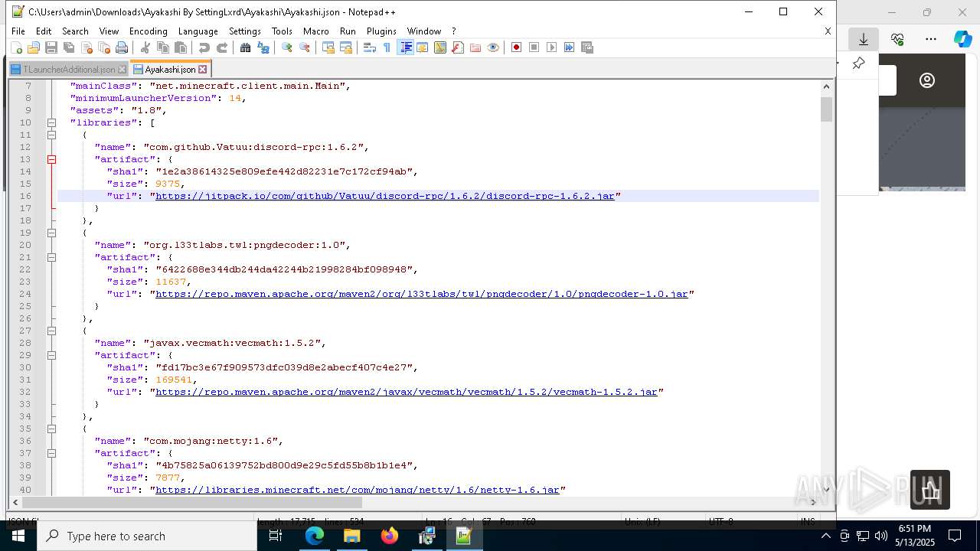Collapse the fold marker on line 11
Viewport: 980px width, 551px height.
pos(51,135)
